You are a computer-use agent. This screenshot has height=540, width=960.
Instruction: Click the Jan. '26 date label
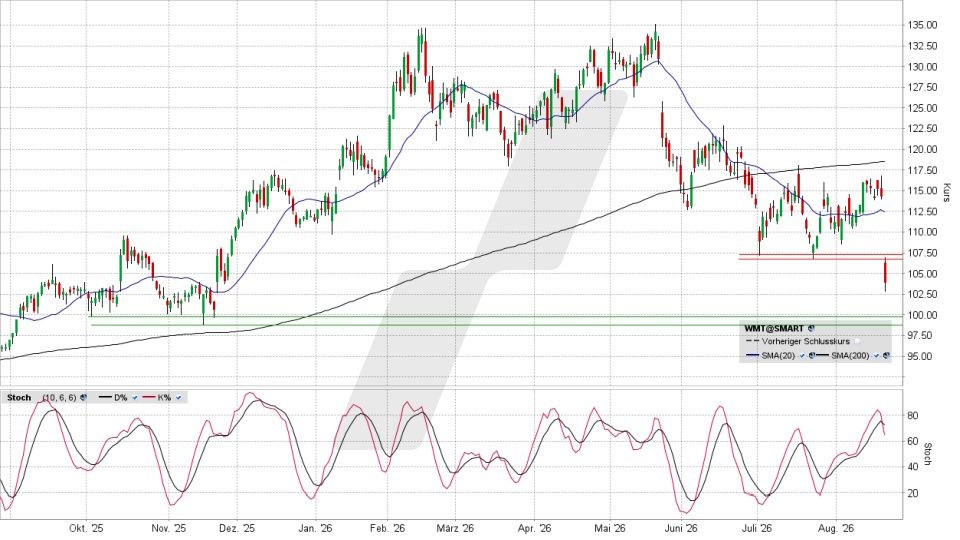click(315, 528)
